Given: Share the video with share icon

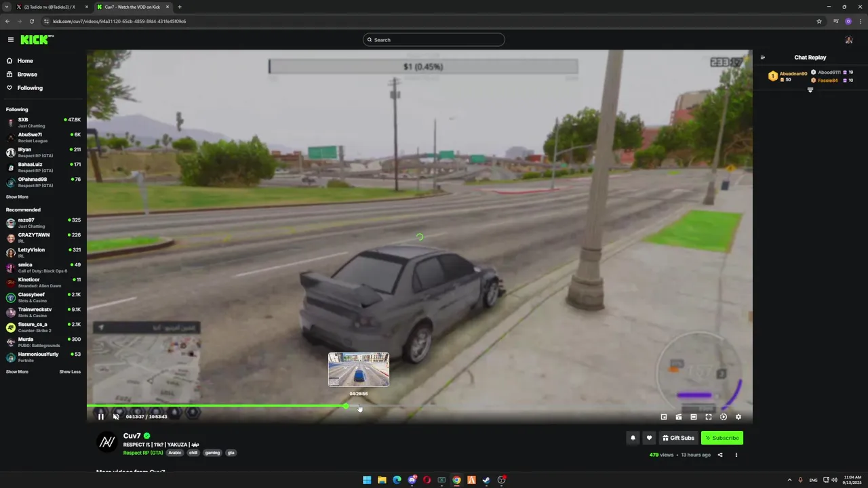Looking at the screenshot, I should coord(720,455).
